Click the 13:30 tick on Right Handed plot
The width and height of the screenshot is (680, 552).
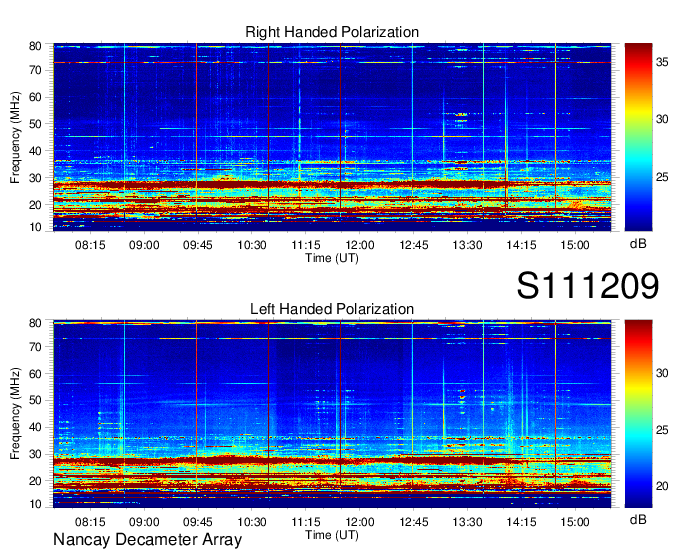coord(468,245)
